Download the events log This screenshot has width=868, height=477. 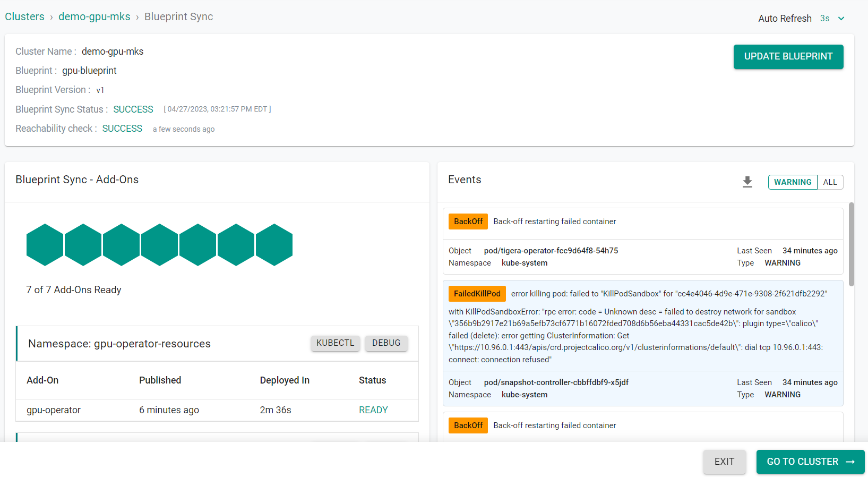click(x=747, y=182)
